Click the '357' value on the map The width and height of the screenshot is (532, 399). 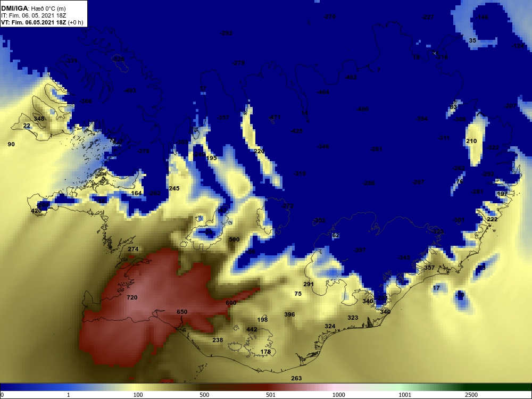click(429, 268)
